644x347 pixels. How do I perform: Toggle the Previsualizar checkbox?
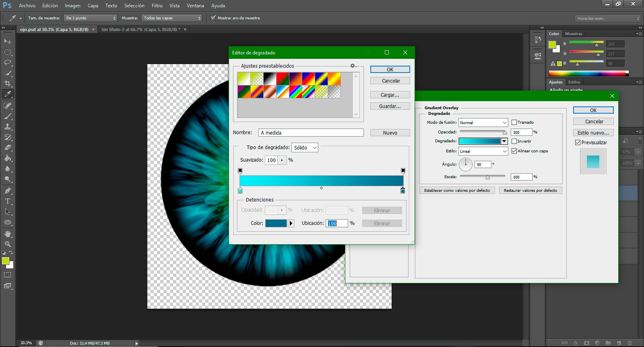tap(578, 142)
